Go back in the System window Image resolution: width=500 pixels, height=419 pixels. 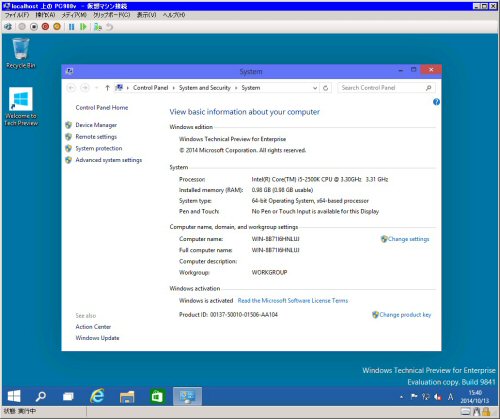pyautogui.click(x=71, y=88)
